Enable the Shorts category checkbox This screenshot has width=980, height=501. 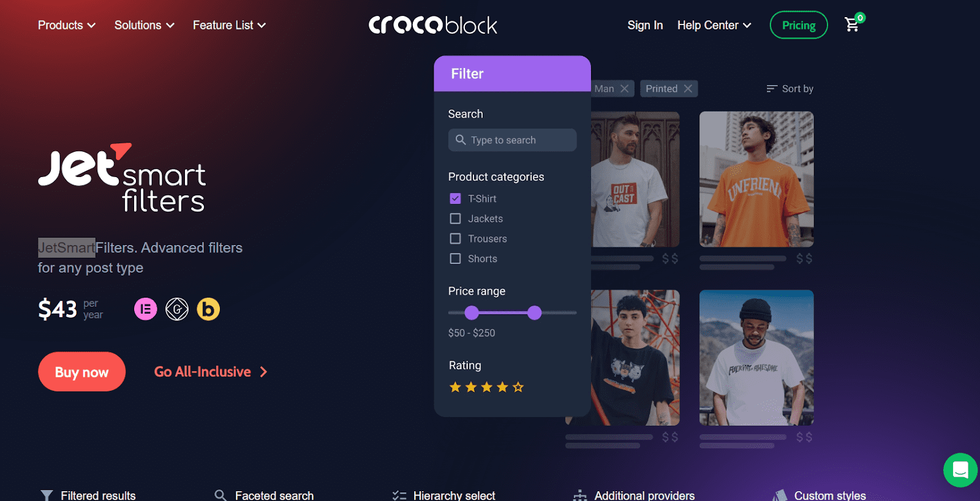[455, 258]
